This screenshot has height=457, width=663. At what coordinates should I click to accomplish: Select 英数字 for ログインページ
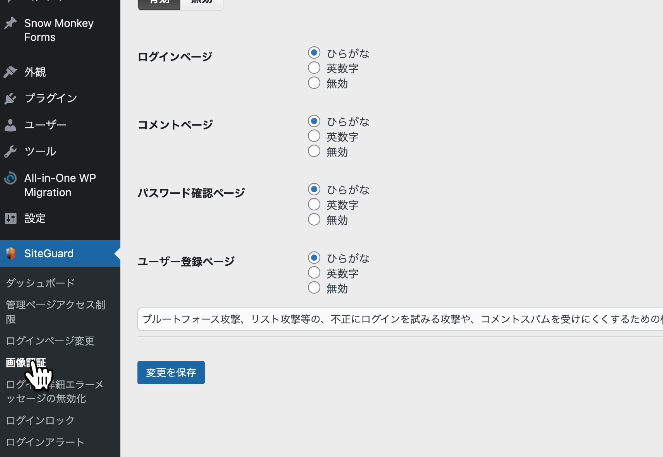click(314, 68)
